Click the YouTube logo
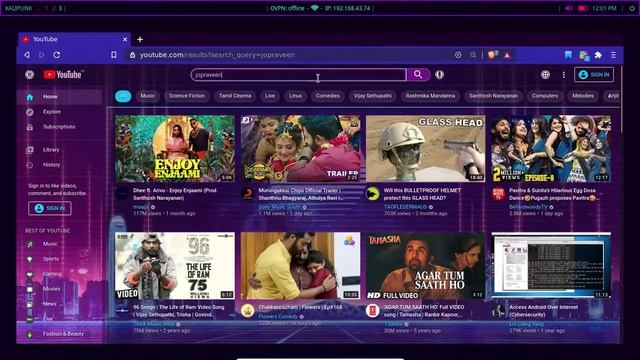Image resolution: width=640 pixels, height=360 pixels. point(63,75)
